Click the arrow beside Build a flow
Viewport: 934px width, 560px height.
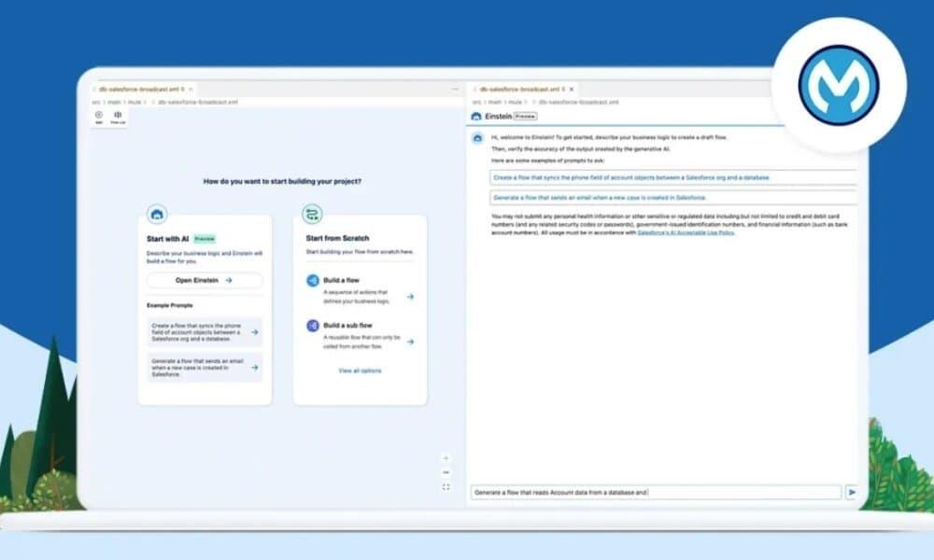(x=410, y=297)
